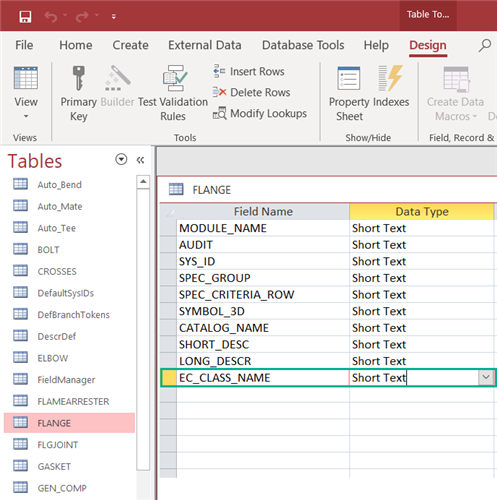
Task: Select the BOLT table
Action: (x=48, y=250)
